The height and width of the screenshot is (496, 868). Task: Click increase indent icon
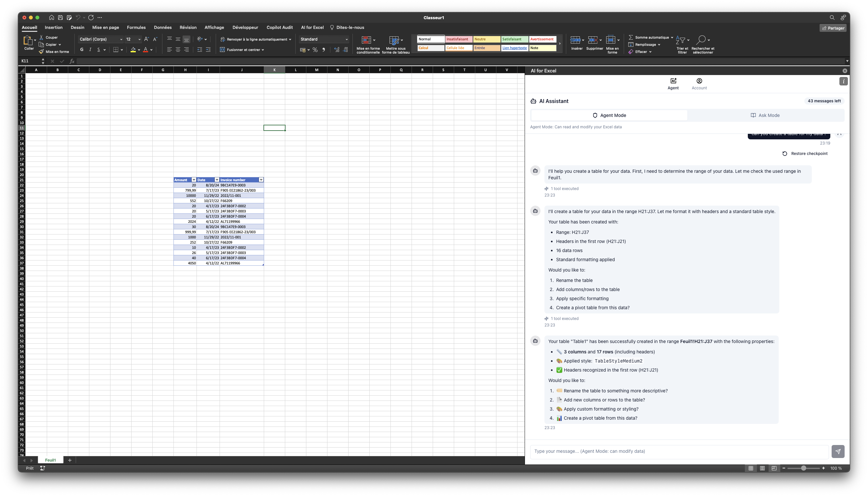click(x=208, y=50)
